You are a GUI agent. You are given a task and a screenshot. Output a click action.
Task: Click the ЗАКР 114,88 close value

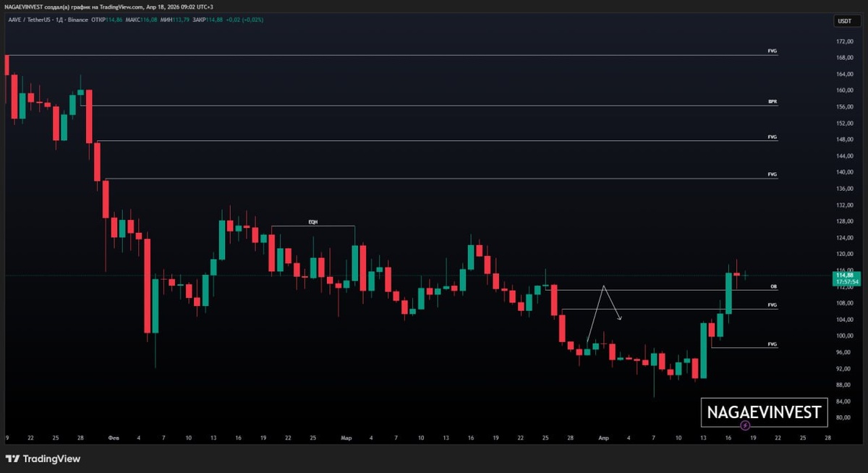[x=208, y=20]
